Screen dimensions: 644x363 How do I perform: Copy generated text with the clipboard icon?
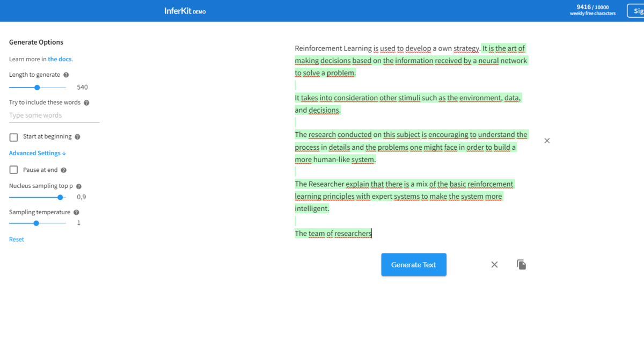521,265
